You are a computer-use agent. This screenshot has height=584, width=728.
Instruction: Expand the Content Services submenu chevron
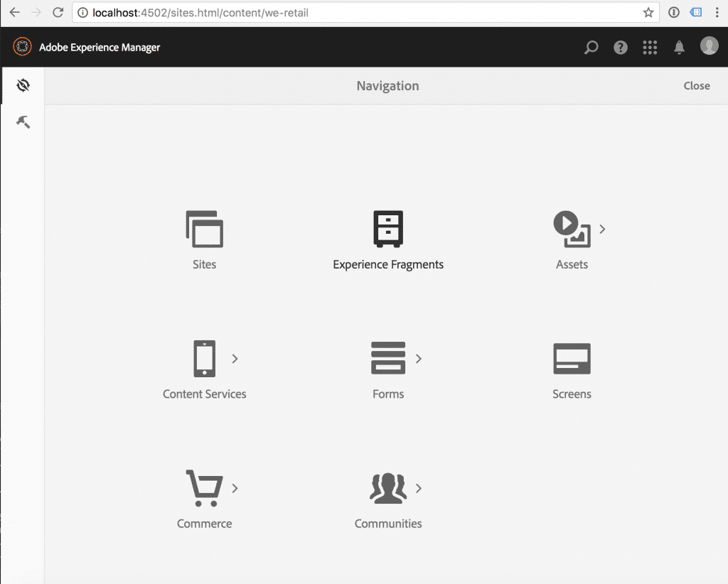pos(235,359)
